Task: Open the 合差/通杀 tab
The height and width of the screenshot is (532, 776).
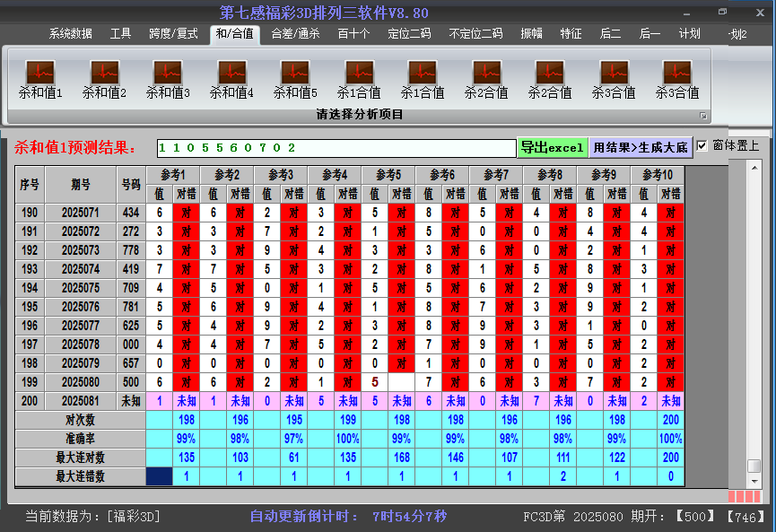Action: 295,34
